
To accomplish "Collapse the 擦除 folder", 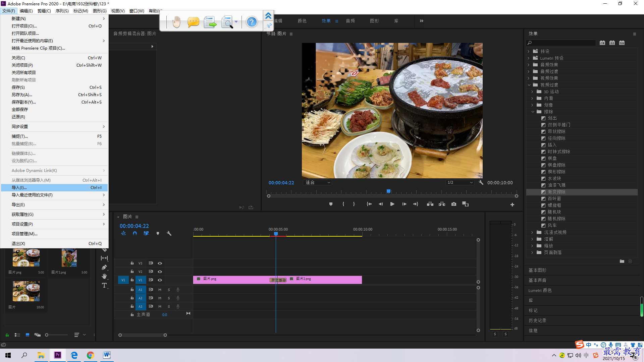I will (533, 112).
